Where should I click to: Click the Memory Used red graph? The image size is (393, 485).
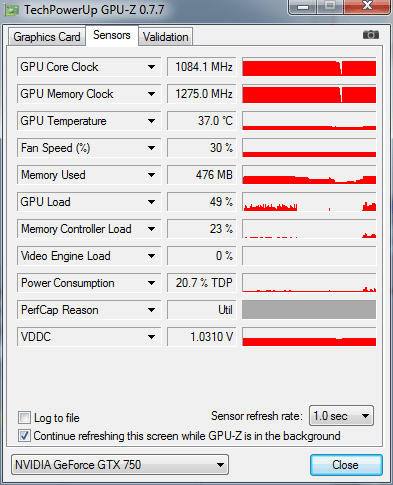pyautogui.click(x=309, y=175)
